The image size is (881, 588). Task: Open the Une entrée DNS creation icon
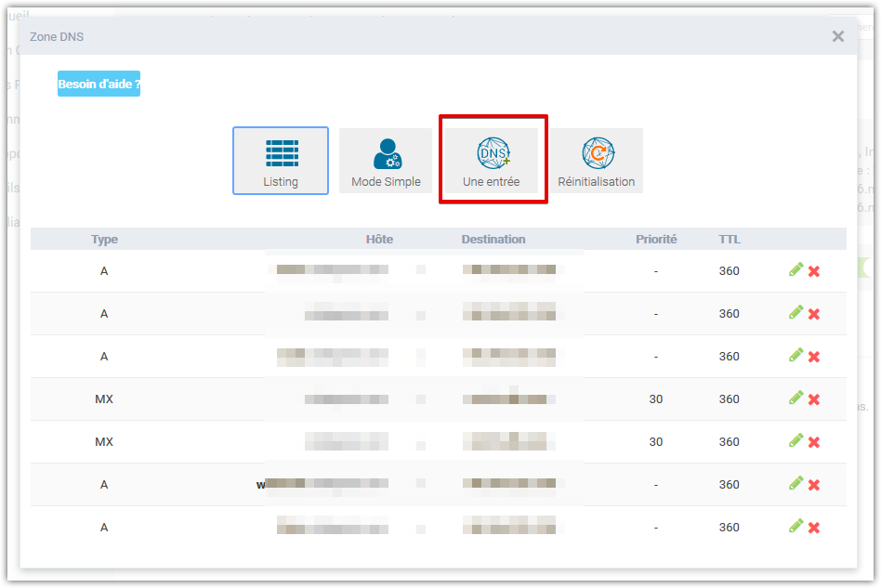493,160
